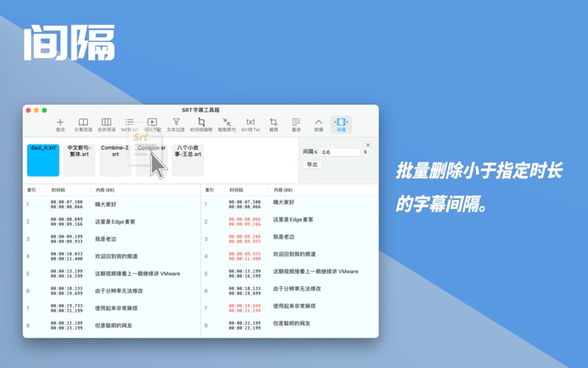
Task: Choose the 智能断句 smart sentence break tool
Action: tap(227, 124)
